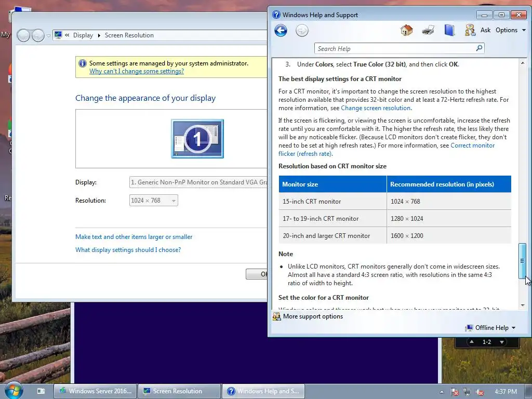This screenshot has height=399, width=532.
Task: Click the up arrow beside 1-2
Action: click(472, 342)
